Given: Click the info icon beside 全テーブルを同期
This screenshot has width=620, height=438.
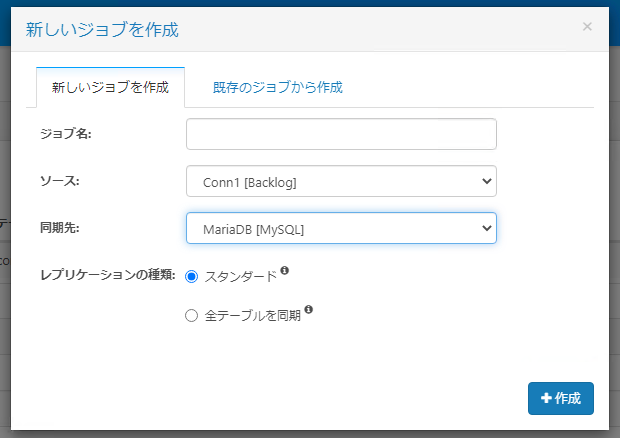Looking at the screenshot, I should (309, 310).
